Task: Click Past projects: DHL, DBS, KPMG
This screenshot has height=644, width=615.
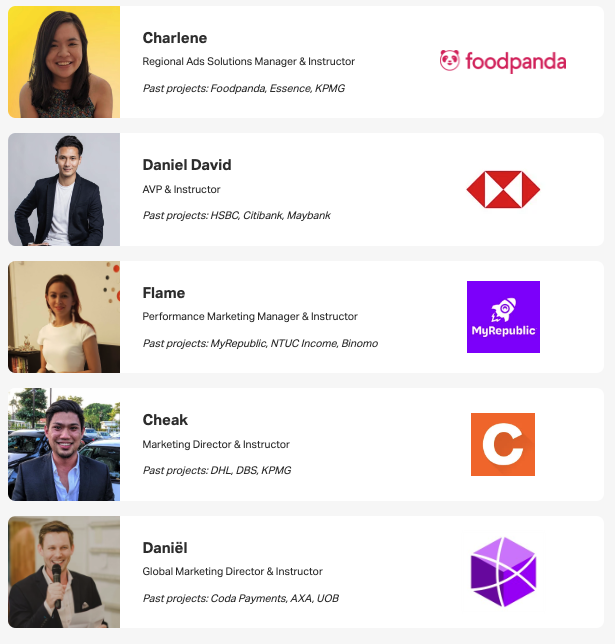Action: [x=217, y=470]
